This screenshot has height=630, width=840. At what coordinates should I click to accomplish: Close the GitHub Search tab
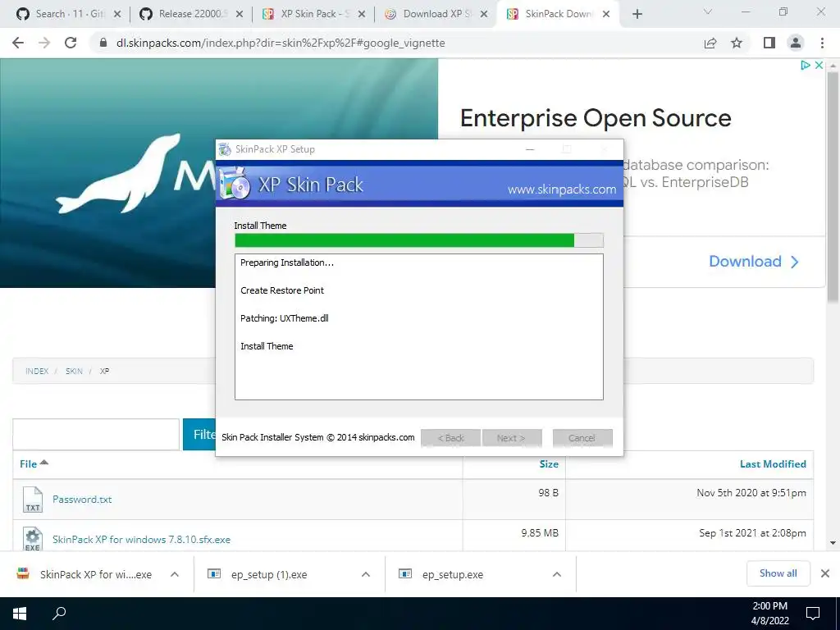pos(117,14)
